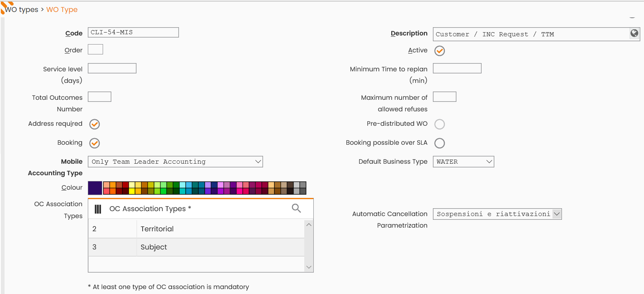Click the cell with value 3
The height and width of the screenshot is (294, 644).
tap(112, 247)
